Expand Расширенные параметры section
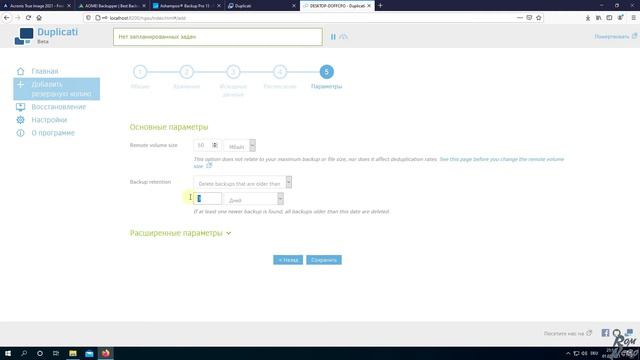Image resolution: width=640 pixels, height=360 pixels. 180,233
